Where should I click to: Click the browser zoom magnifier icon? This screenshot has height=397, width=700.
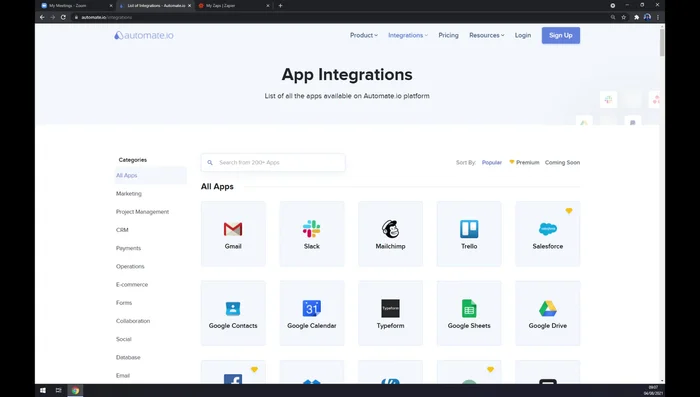[x=613, y=17]
